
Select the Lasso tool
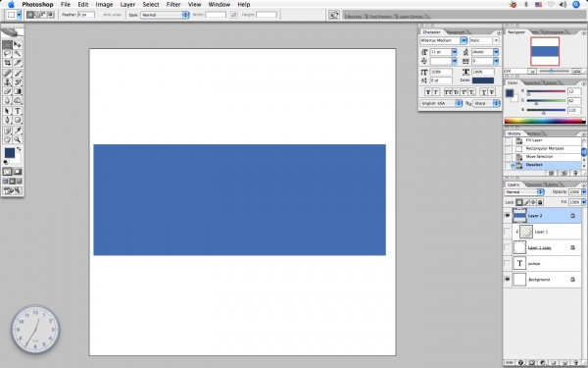pos(7,54)
